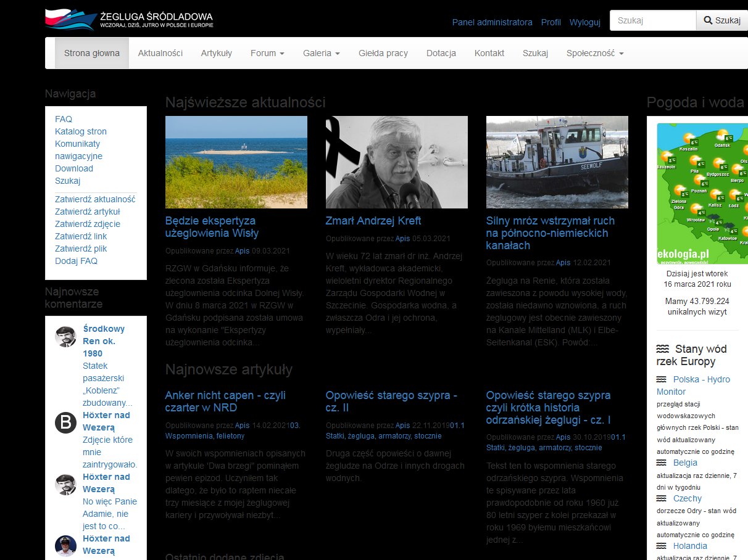
Task: Click the magnifier Szukaj search button
Action: point(721,20)
